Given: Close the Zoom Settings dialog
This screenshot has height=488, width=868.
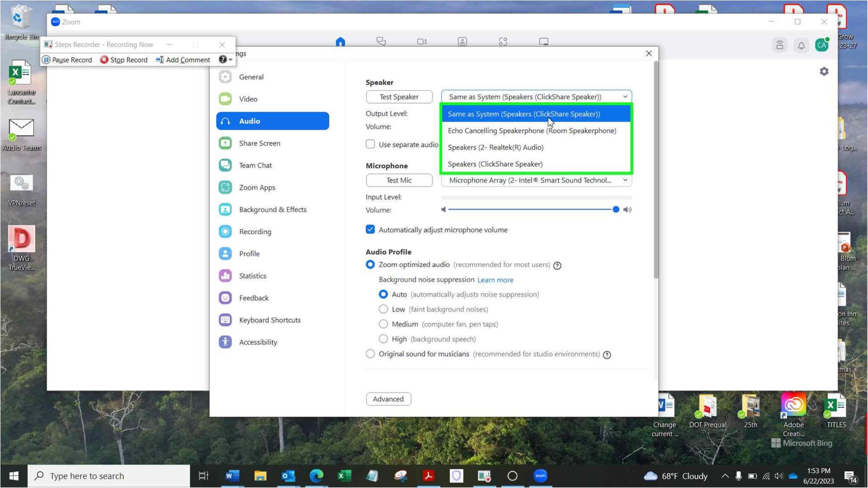Looking at the screenshot, I should [x=649, y=53].
